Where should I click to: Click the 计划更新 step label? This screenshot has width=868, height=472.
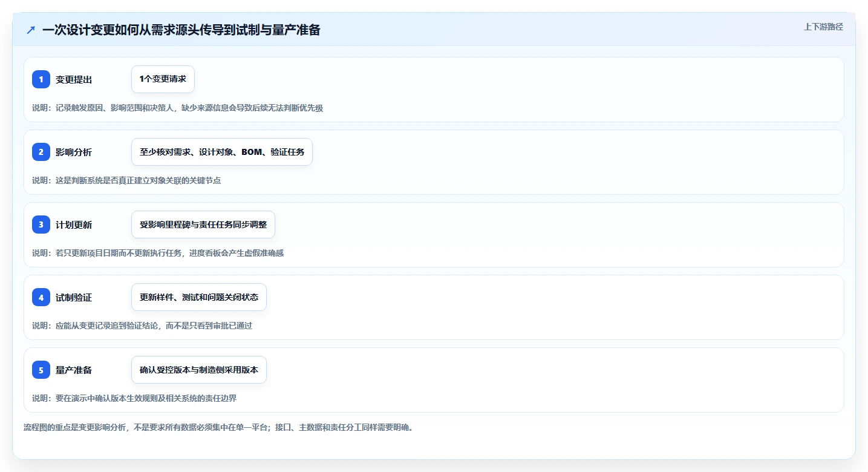(74, 225)
